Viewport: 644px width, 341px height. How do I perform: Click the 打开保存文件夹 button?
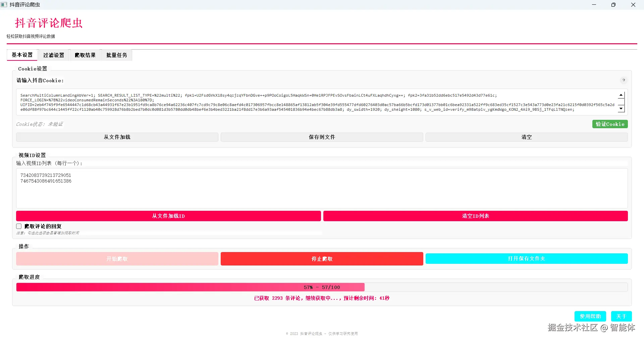pos(527,258)
